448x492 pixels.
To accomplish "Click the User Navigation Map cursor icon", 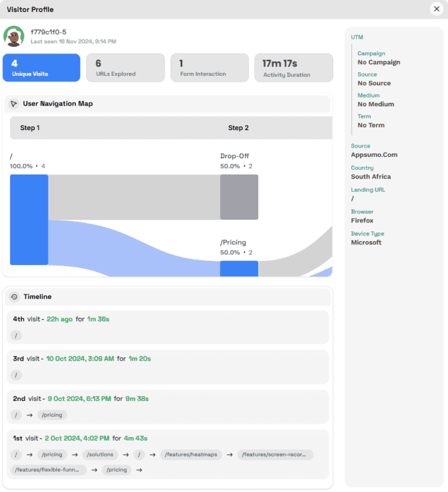I will click(x=13, y=104).
